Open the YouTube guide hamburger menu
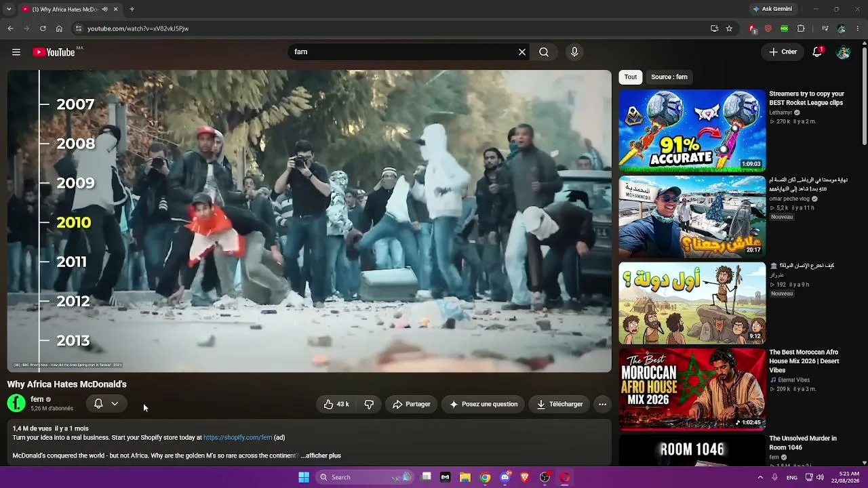The height and width of the screenshot is (488, 868). [16, 52]
